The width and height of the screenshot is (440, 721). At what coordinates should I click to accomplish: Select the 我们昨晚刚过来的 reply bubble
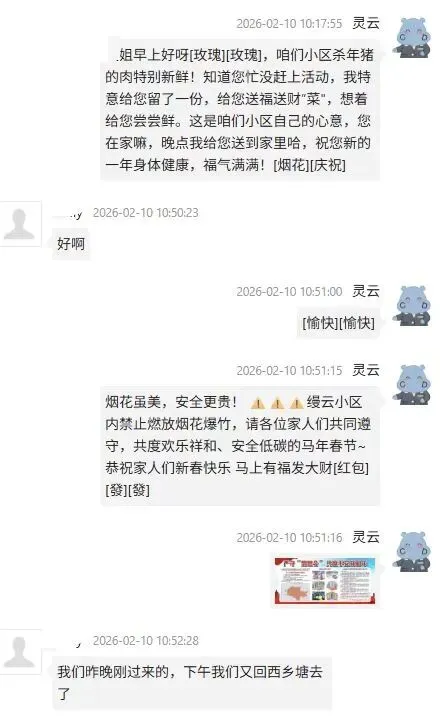point(192,683)
